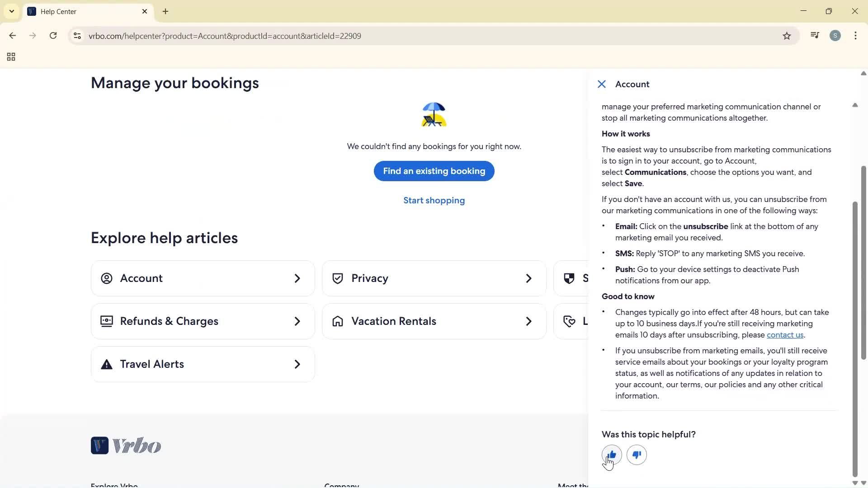Click the beach umbrella illustration above bookings message
Screen dimensions: 868x488
pyautogui.click(x=434, y=114)
